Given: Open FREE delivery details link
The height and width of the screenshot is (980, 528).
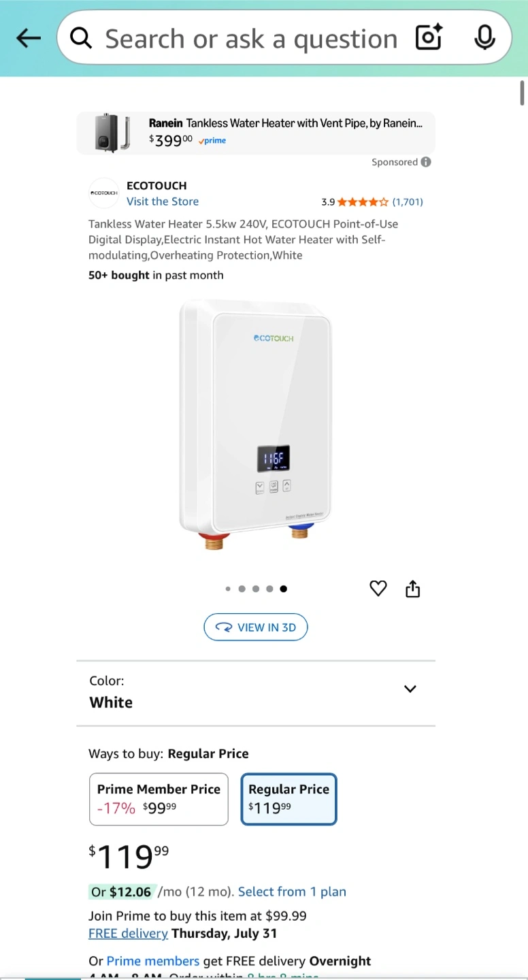Looking at the screenshot, I should pos(128,933).
